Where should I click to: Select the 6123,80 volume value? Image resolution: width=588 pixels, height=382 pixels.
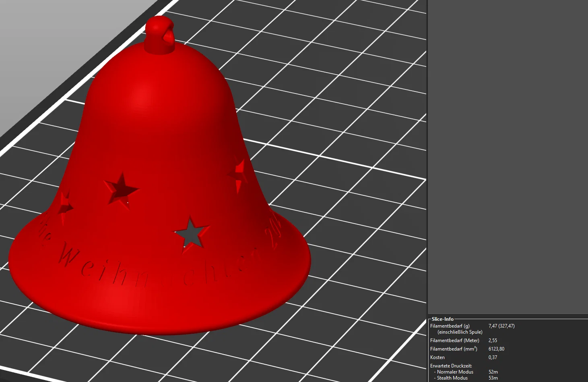click(497, 349)
